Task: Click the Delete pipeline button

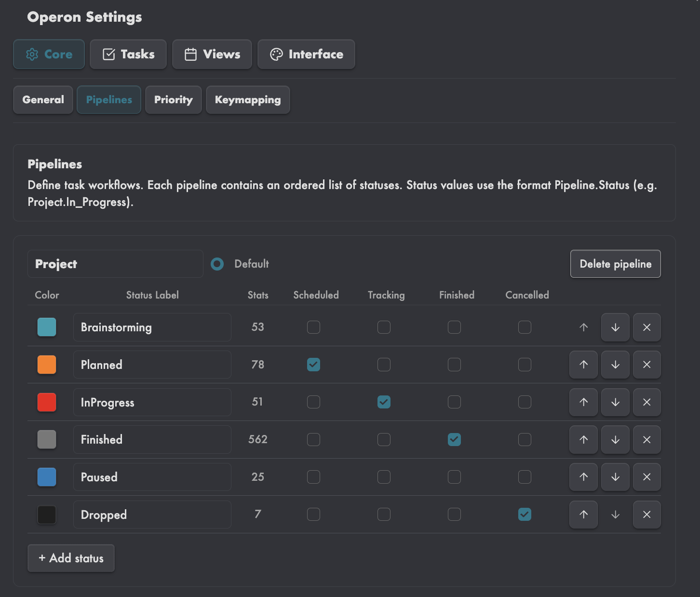Action: tap(615, 264)
